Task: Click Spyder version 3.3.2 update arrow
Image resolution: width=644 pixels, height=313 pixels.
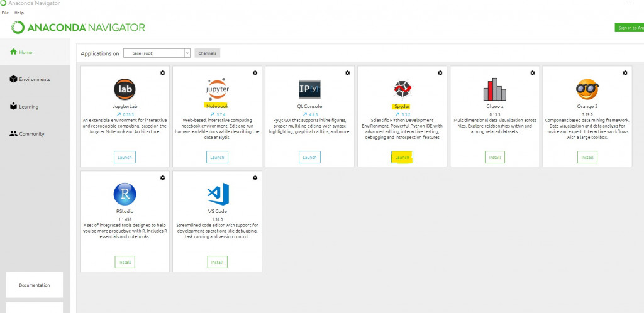Action: 397,114
